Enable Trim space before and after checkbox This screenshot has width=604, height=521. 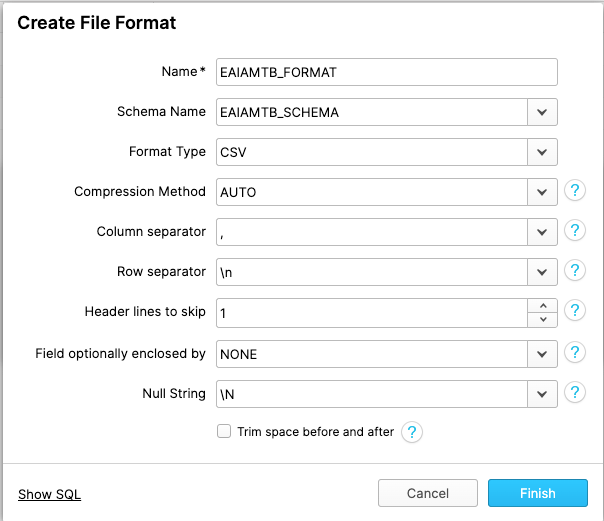click(x=224, y=431)
